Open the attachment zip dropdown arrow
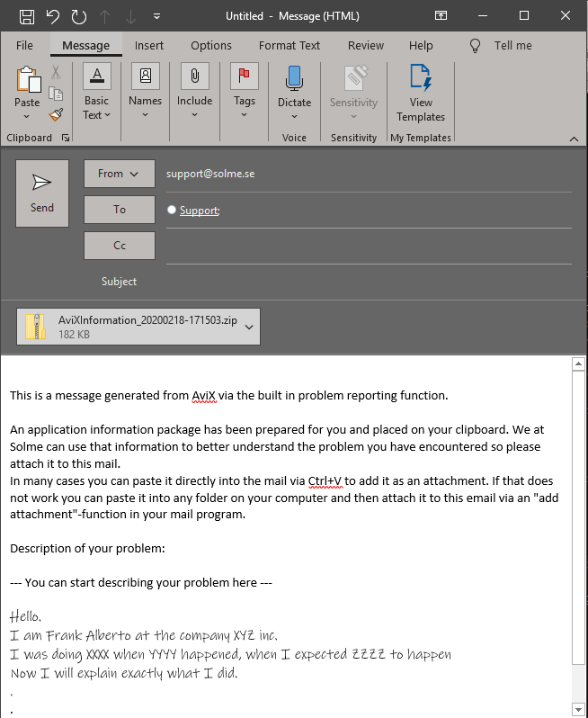The height and width of the screenshot is (718, 588). coord(249,327)
